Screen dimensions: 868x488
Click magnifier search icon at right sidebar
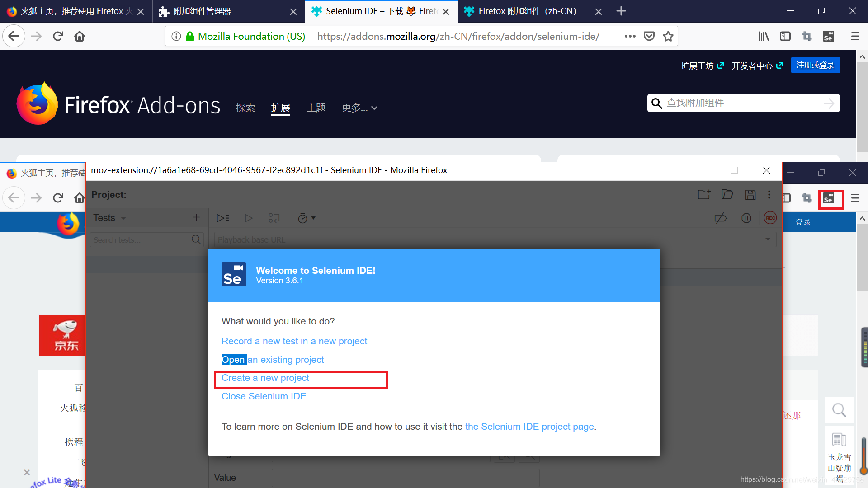[x=839, y=410]
